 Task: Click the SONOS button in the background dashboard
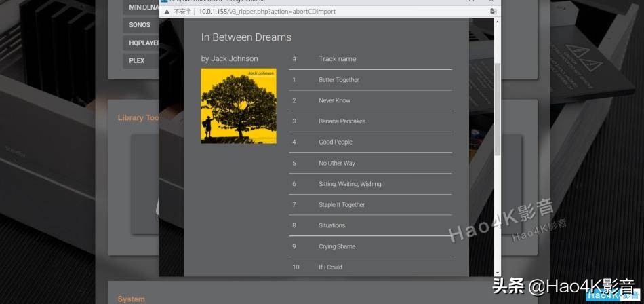tap(141, 24)
